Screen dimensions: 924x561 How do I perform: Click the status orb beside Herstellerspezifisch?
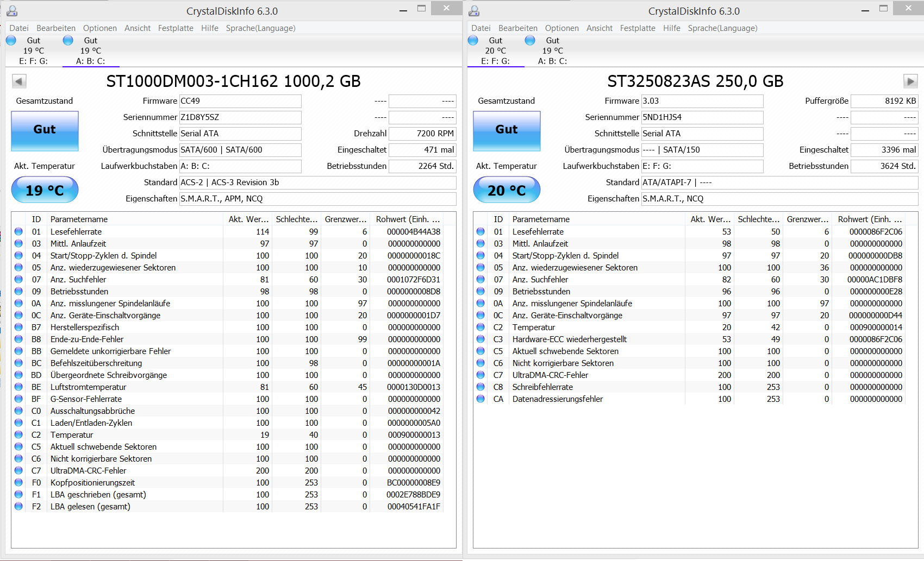(18, 327)
